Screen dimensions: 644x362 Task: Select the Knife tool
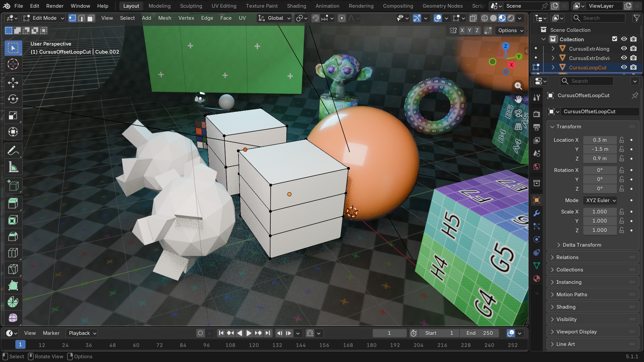(13, 269)
